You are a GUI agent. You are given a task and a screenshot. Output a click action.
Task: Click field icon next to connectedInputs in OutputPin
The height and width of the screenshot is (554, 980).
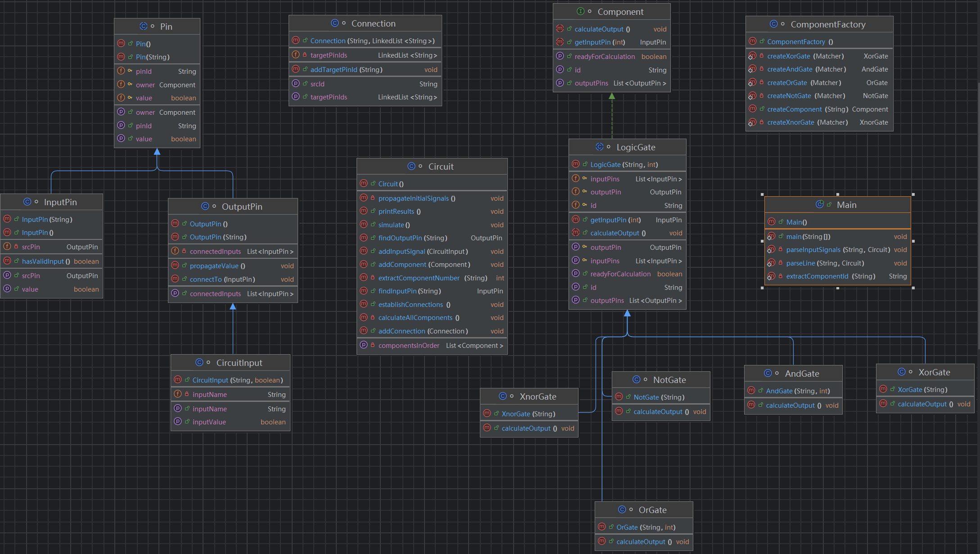[x=175, y=251]
